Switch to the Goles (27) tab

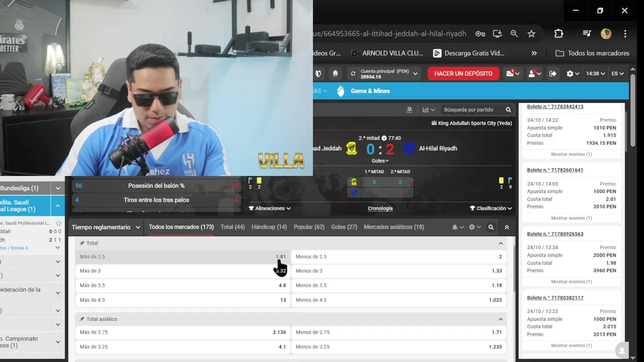344,227
